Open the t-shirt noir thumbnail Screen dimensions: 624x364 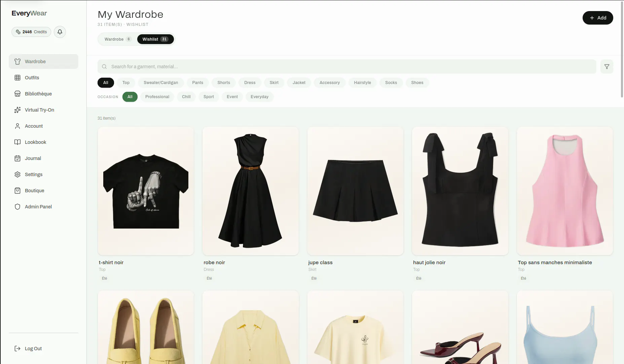point(146,191)
